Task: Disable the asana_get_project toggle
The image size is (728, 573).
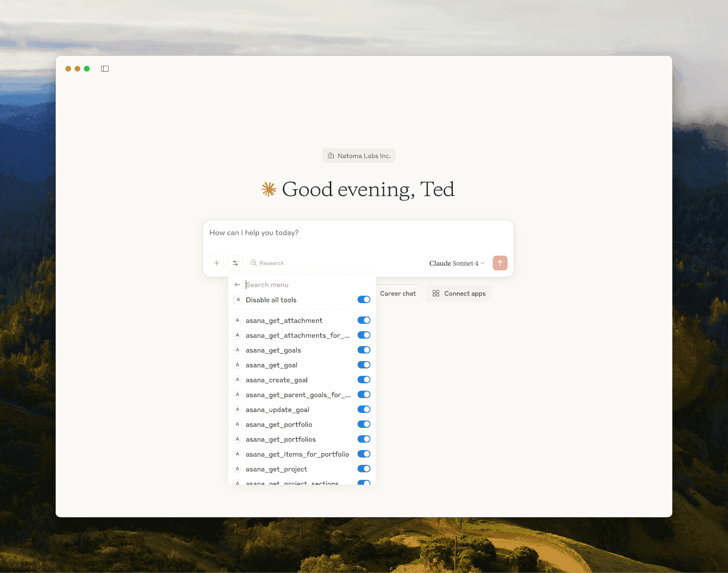Action: (x=364, y=469)
